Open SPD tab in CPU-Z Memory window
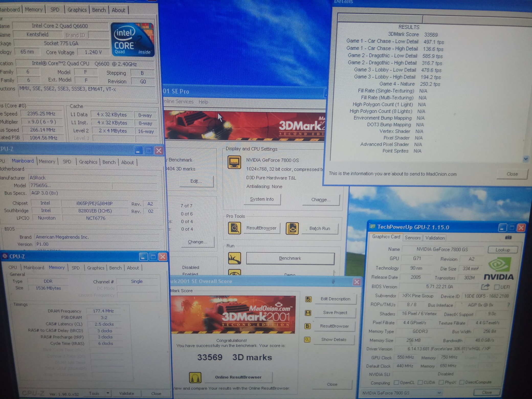This screenshot has width=532, height=399. point(75,268)
